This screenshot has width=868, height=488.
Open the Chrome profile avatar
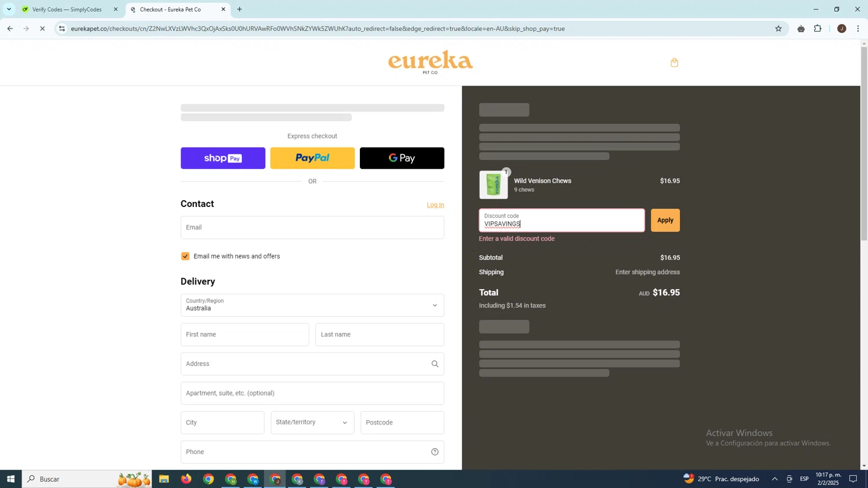(x=841, y=28)
